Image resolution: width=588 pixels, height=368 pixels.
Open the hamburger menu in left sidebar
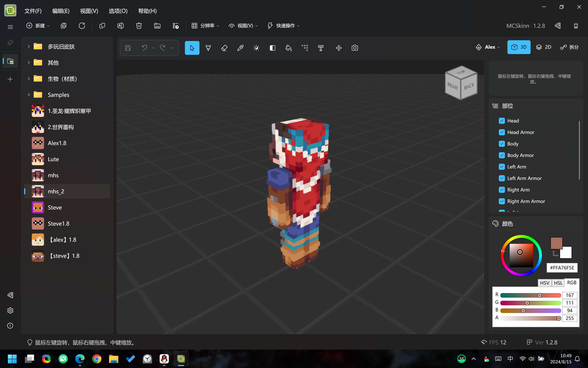(10, 27)
